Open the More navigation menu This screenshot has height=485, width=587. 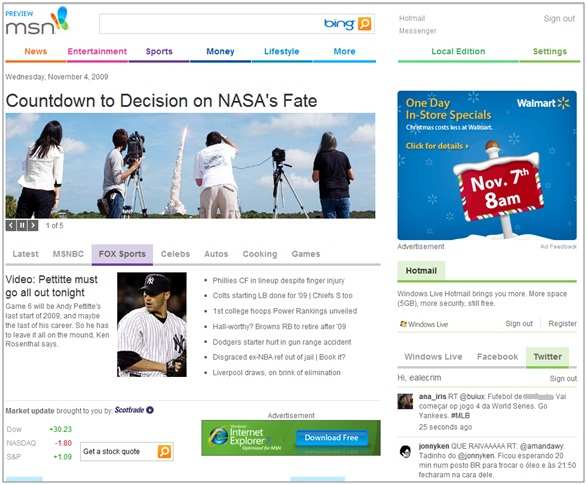click(344, 52)
